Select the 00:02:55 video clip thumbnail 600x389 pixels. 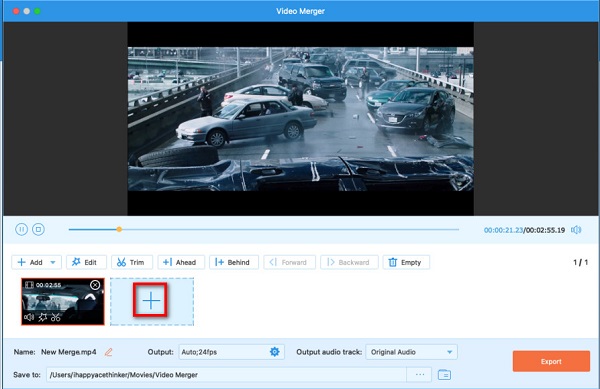[63, 301]
